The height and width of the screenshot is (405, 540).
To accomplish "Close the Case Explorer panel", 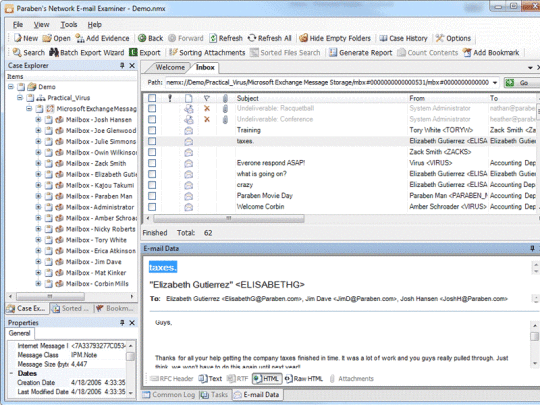I will pyautogui.click(x=132, y=65).
